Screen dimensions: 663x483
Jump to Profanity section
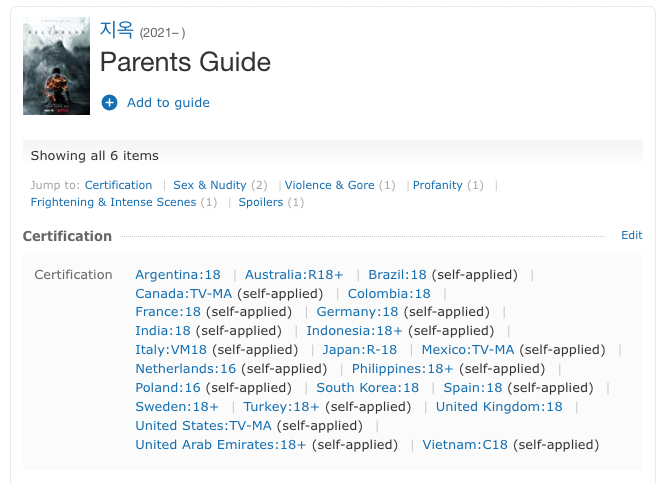[x=438, y=185]
